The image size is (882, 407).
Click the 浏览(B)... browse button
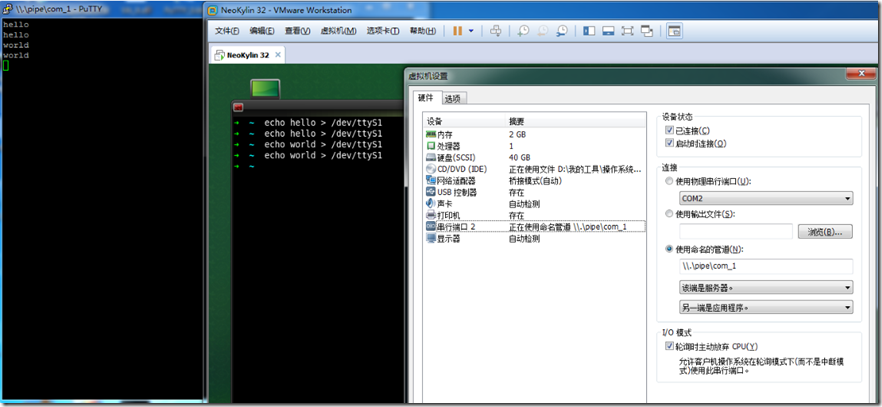pos(825,232)
